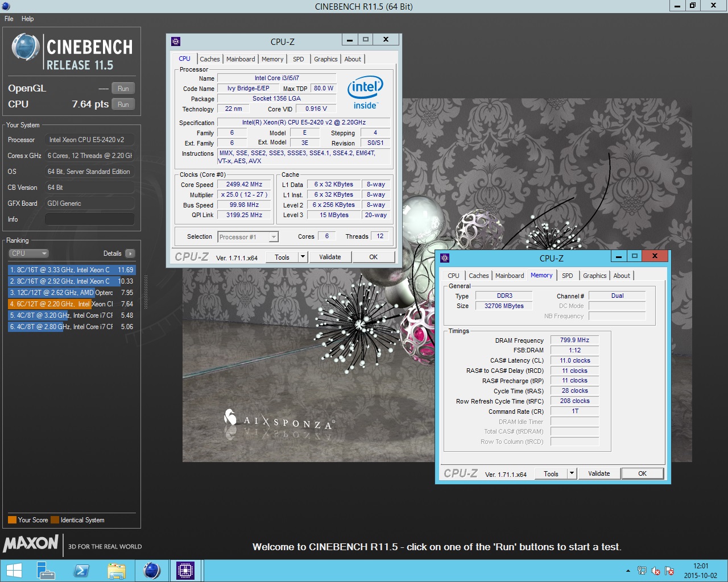This screenshot has width=728, height=582.
Task: Switch to Cinebench taskbar icon
Action: click(152, 571)
